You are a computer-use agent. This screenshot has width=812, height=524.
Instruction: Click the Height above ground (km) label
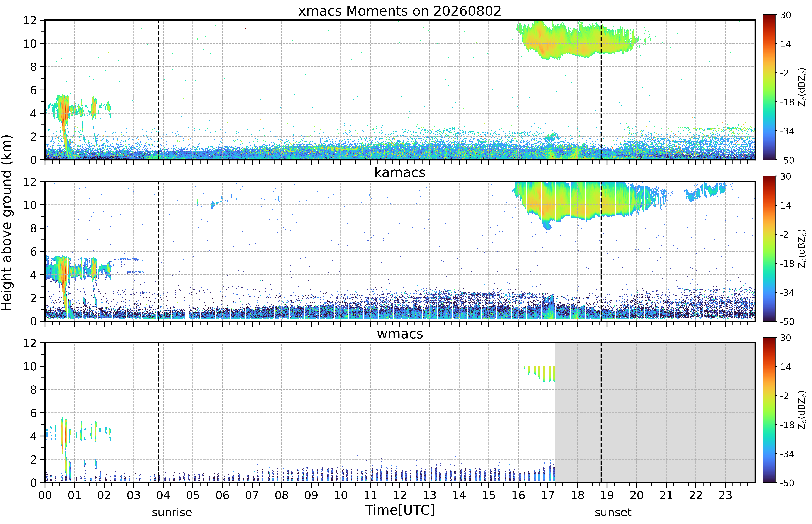[7, 223]
